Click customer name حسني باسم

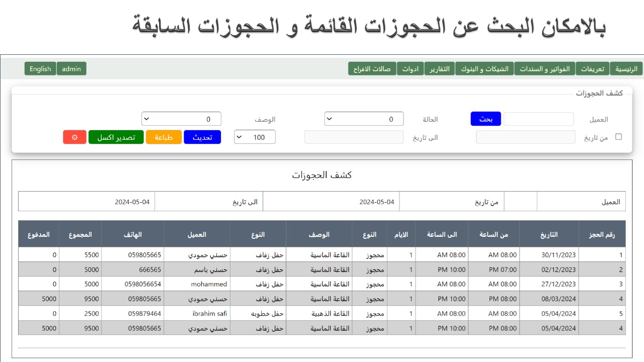pos(211,269)
